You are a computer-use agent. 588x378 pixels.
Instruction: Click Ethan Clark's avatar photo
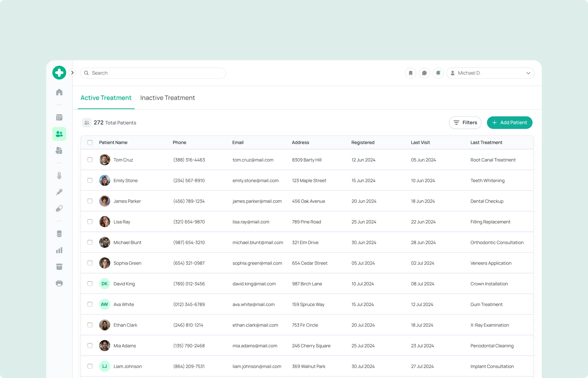(x=105, y=325)
